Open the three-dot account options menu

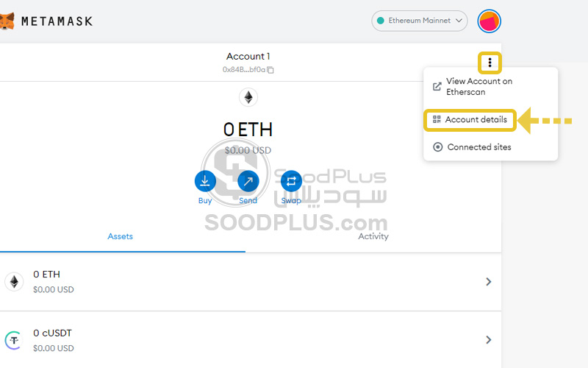click(490, 63)
